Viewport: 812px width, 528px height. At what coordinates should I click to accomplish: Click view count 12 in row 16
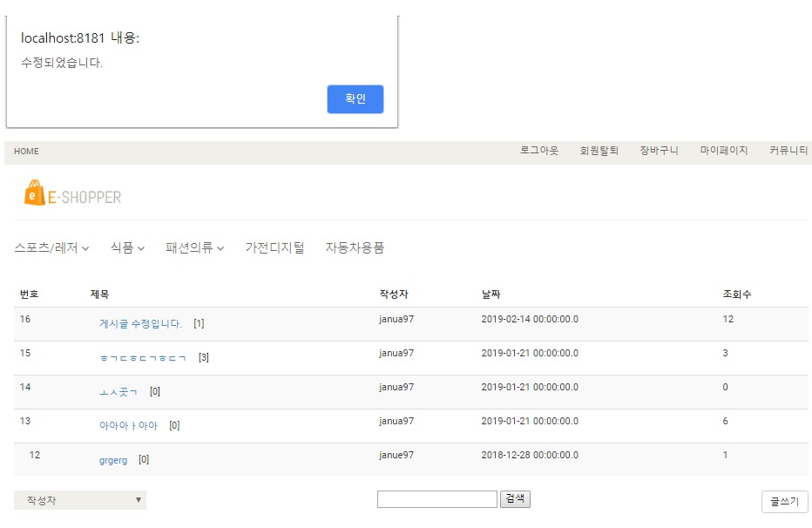728,319
